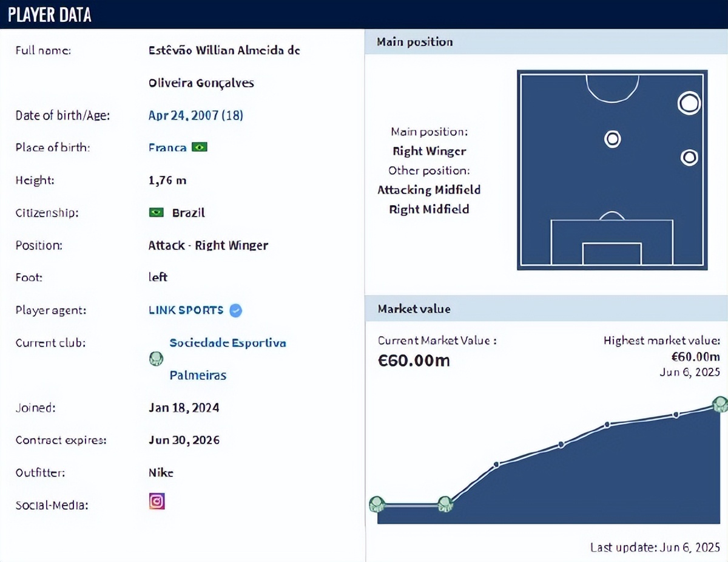Click the second club crest on value chart
Screen dimensions: 728x562
445,504
